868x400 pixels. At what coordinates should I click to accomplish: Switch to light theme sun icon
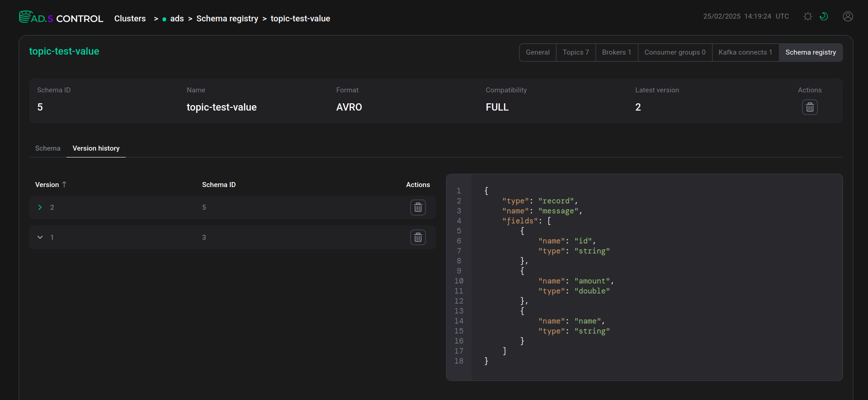(807, 16)
